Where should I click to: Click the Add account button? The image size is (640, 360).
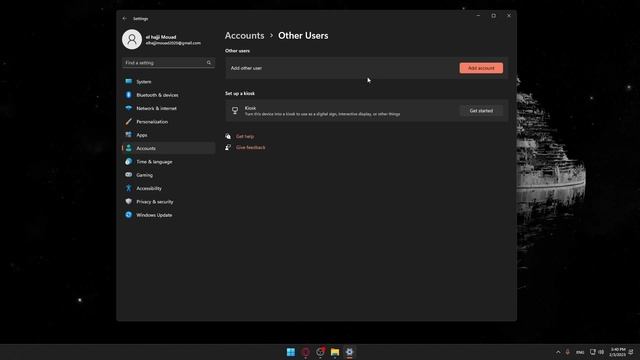[481, 68]
